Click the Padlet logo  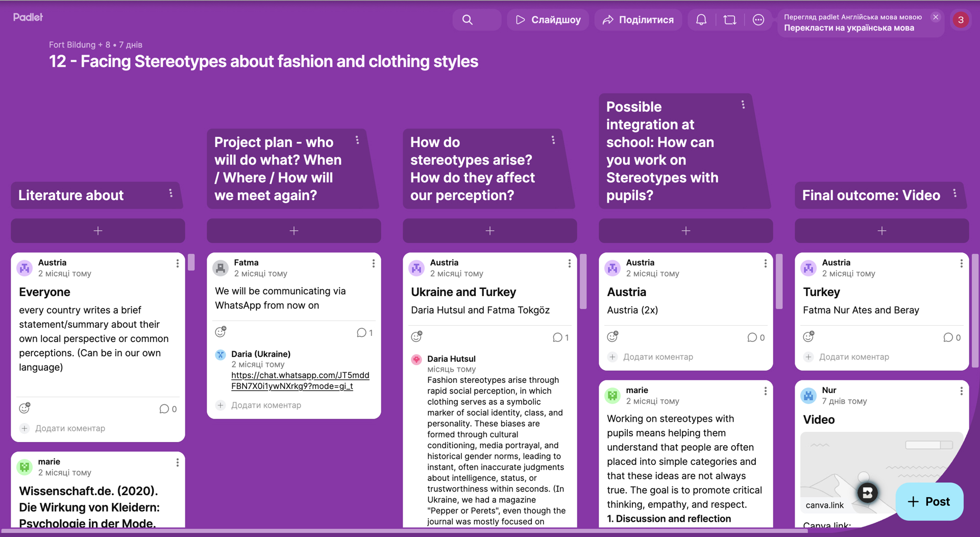(x=28, y=17)
